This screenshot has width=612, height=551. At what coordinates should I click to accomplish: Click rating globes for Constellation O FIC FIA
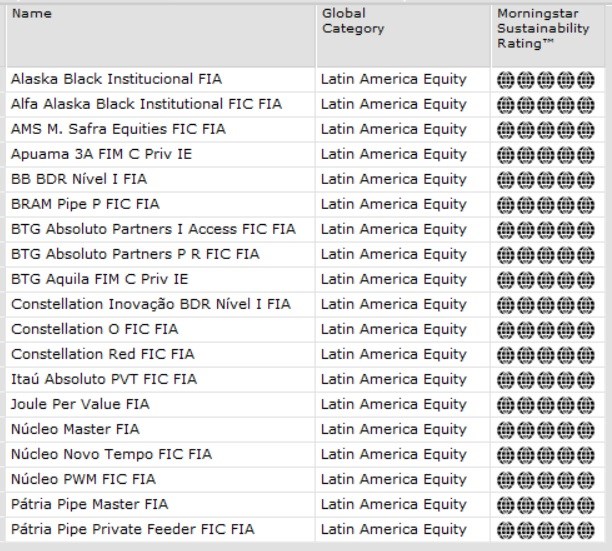point(541,329)
